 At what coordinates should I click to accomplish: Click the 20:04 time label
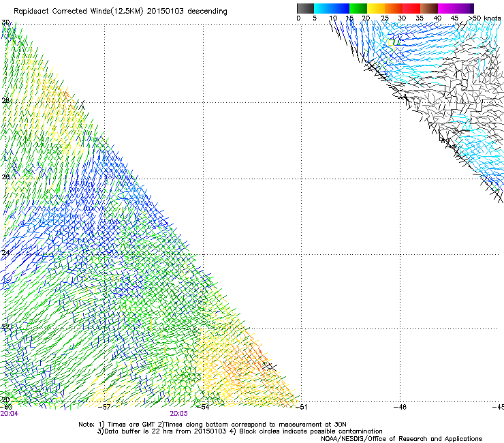(x=10, y=414)
